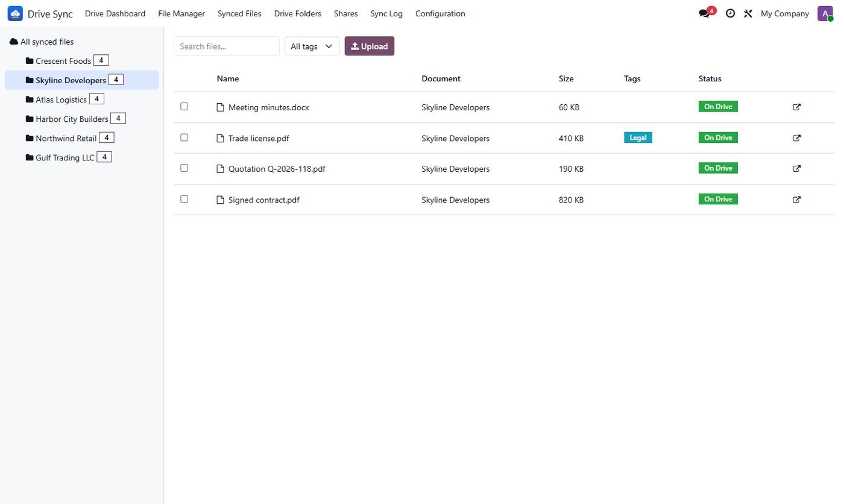Viewport: 844px width, 504px height.
Task: Open external link for Quotation Q-2026-118.pdf
Action: [x=796, y=169]
